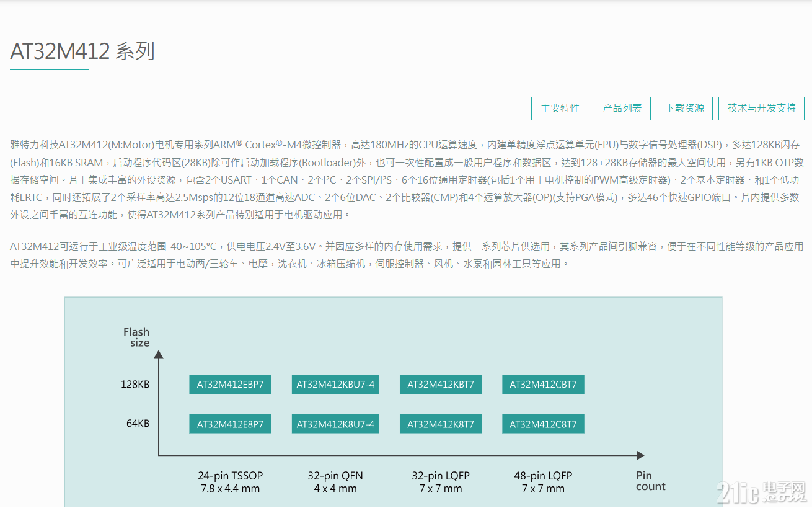Click the 128KB flash size label
The image size is (812, 508).
[135, 385]
